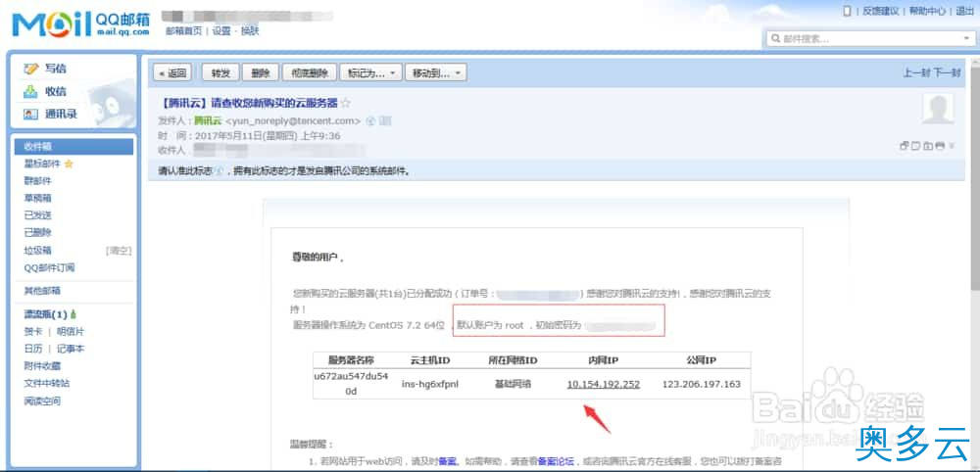980x472 pixels.
Task: Open the 设置 settings link
Action: click(x=221, y=30)
